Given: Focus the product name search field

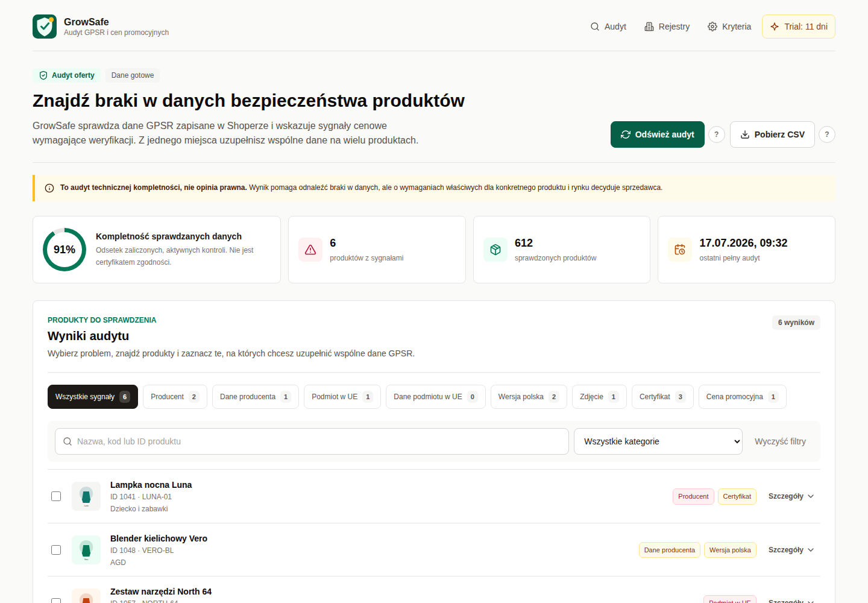Looking at the screenshot, I should coord(312,441).
